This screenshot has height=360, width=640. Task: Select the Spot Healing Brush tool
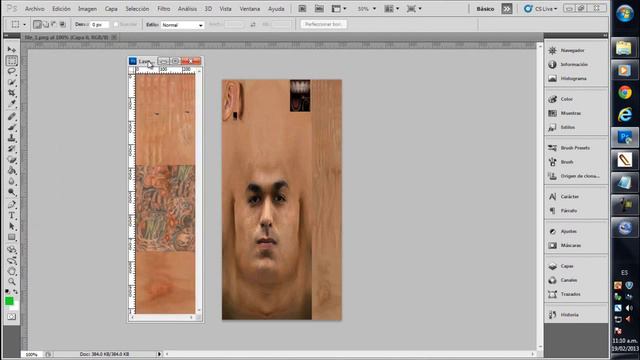click(11, 117)
